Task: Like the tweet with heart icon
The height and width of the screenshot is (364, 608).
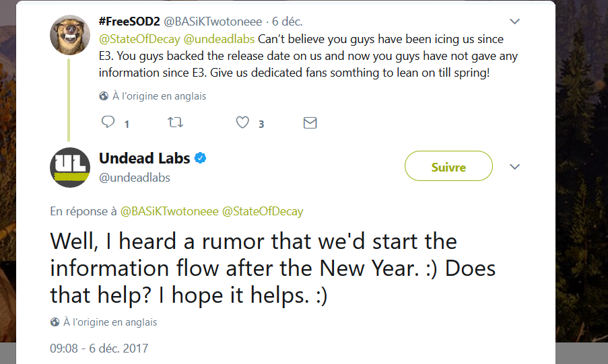Action: [x=243, y=122]
